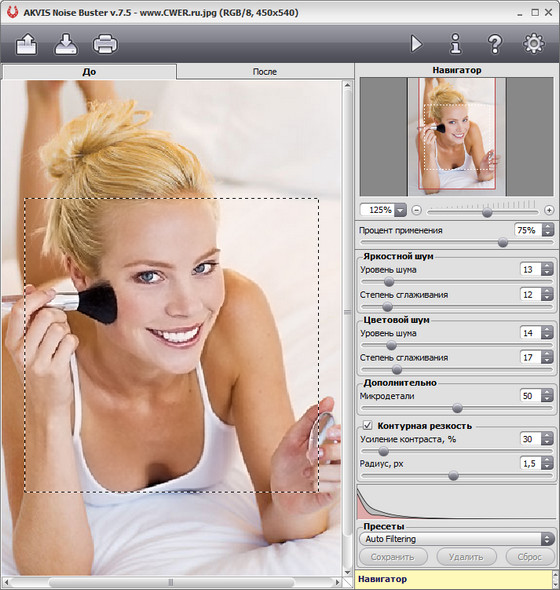Expand the 125% zoom dropdown
Image resolution: width=560 pixels, height=590 pixels.
pyautogui.click(x=401, y=210)
